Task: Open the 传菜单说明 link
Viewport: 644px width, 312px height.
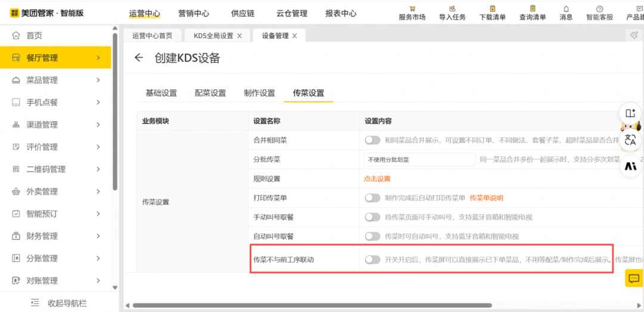Action: 486,198
